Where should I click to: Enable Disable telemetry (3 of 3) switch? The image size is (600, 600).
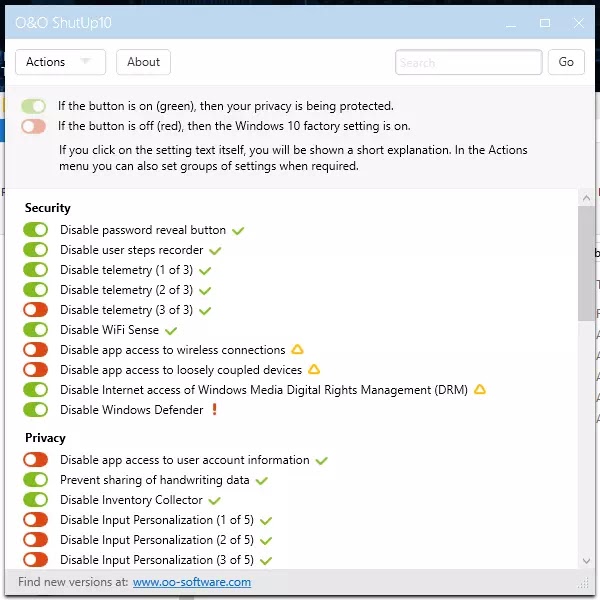pos(36,310)
